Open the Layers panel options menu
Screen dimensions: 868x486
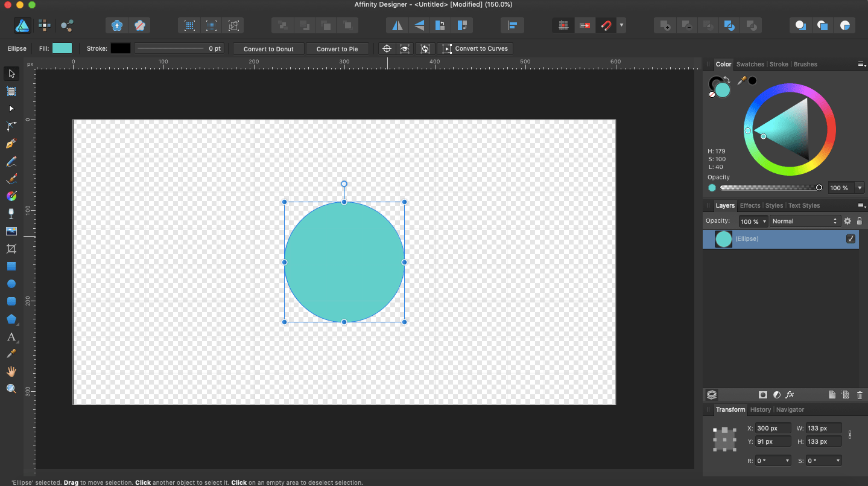(861, 205)
